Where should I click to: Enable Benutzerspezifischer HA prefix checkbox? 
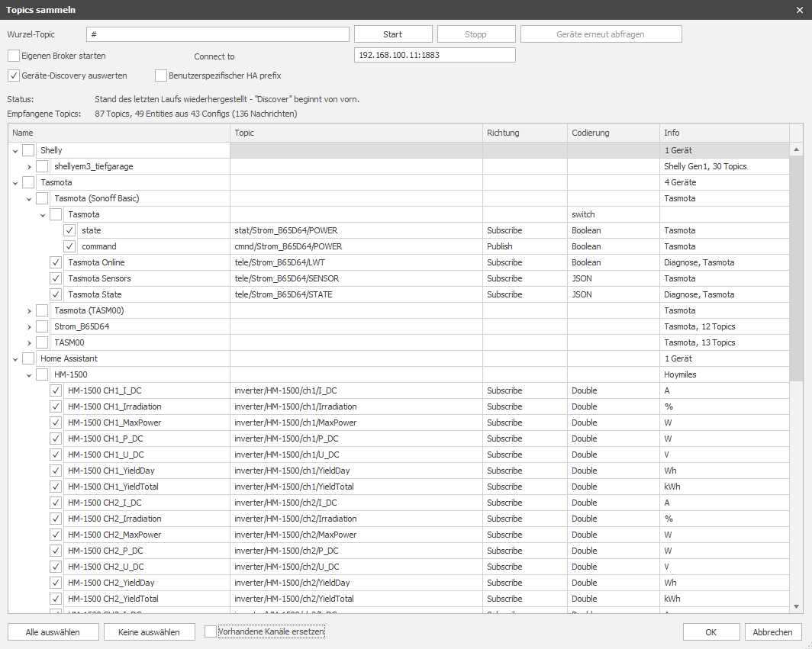click(161, 76)
